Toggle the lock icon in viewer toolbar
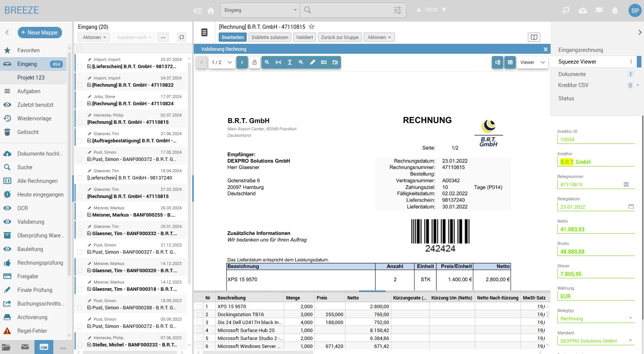This screenshot has width=644, height=354. (x=255, y=62)
